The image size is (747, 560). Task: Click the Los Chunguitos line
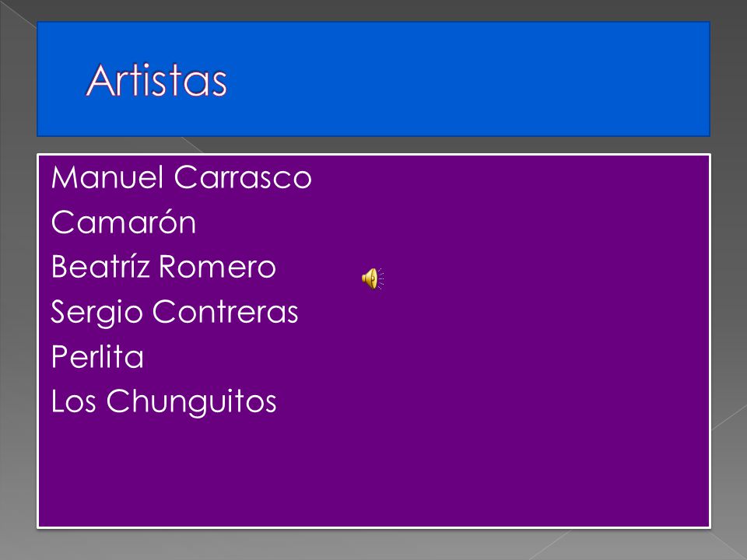coord(164,402)
